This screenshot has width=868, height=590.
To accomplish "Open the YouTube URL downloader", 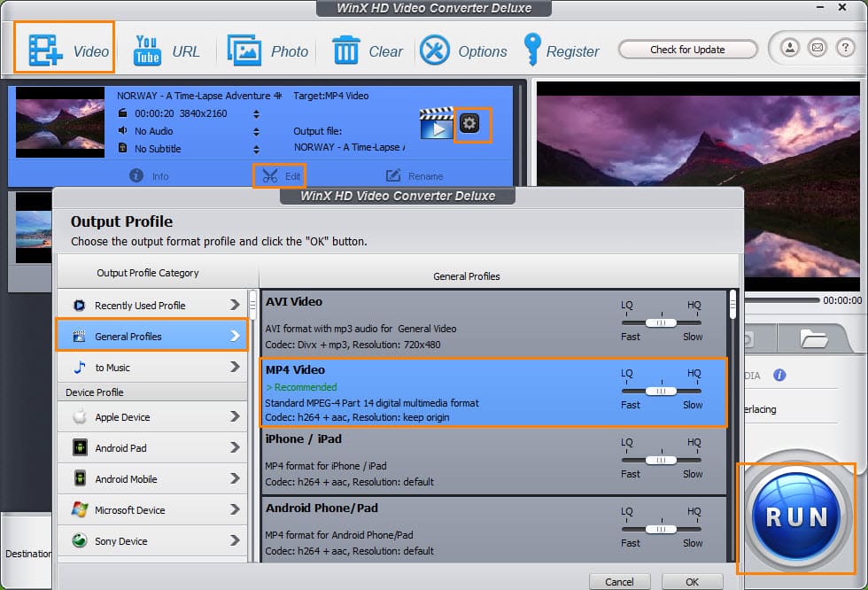I will (x=167, y=50).
